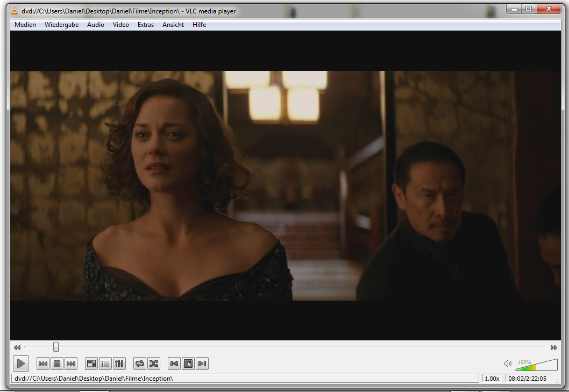Click the VLC cone icon in title bar
Viewport: 569px width, 392px height.
[15, 11]
